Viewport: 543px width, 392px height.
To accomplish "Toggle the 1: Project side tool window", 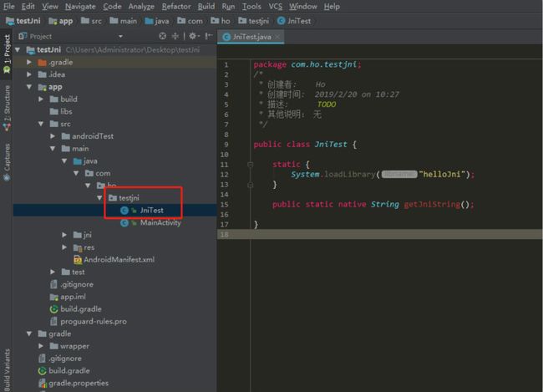I will point(7,53).
